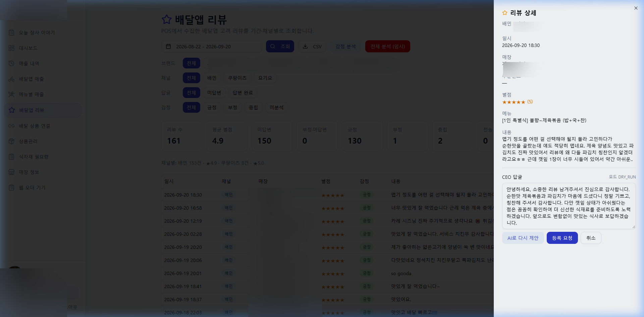This screenshot has height=317, width=644.
Task: Select 전체 in 브랜드 filter row
Action: tap(192, 63)
